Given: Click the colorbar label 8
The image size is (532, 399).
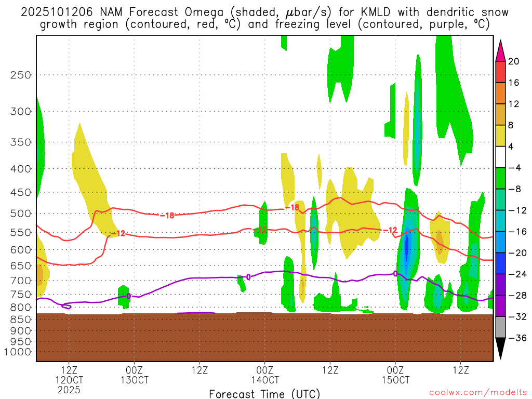Looking at the screenshot, I should click(x=511, y=125).
